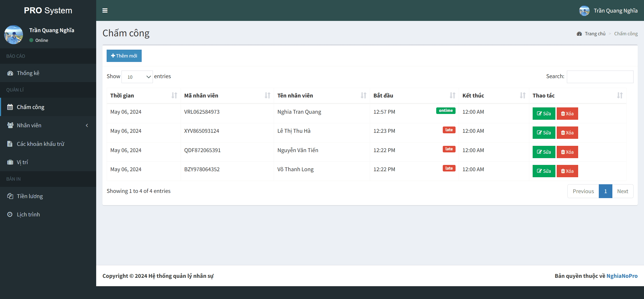Focus the Search input field
The image size is (644, 299).
click(x=600, y=77)
